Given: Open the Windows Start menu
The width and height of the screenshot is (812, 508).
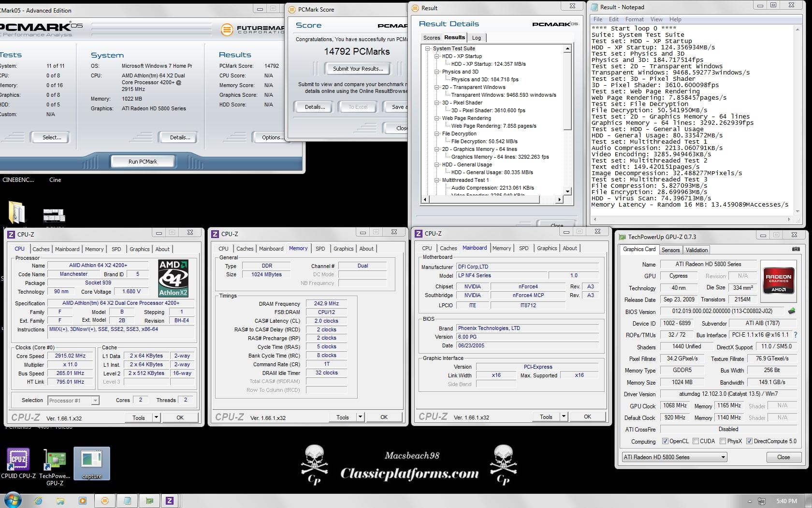Looking at the screenshot, I should (x=13, y=500).
